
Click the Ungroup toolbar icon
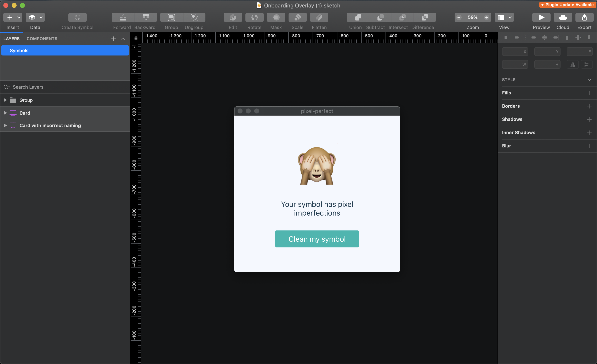[194, 17]
